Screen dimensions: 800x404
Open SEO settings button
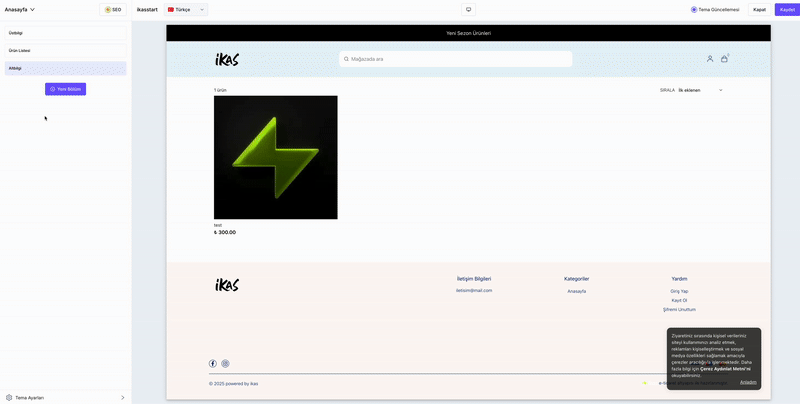click(113, 9)
